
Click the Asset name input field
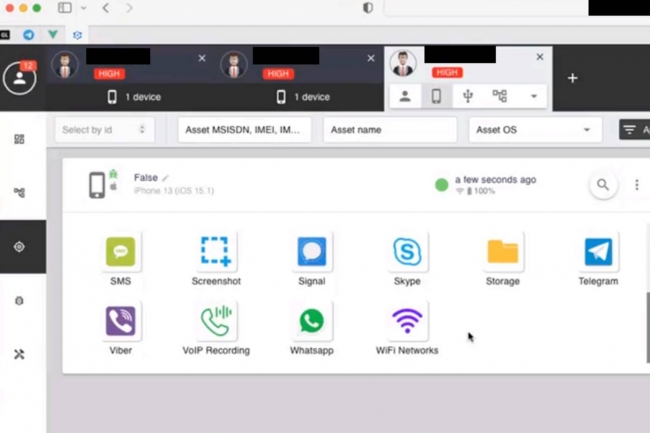coord(390,130)
